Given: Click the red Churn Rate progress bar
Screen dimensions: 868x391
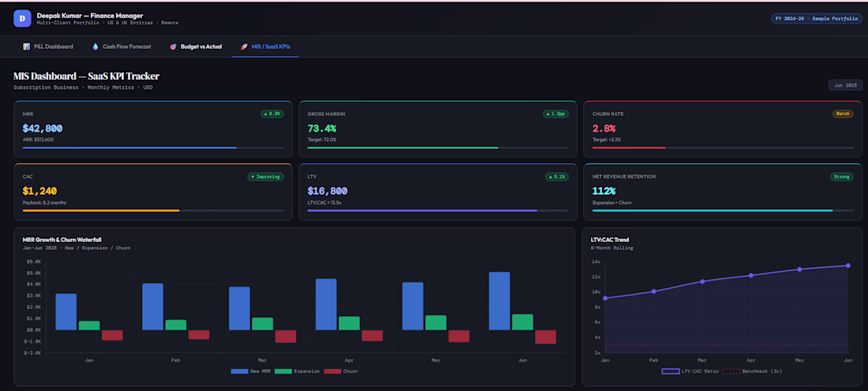Looking at the screenshot, I should pyautogui.click(x=628, y=147).
